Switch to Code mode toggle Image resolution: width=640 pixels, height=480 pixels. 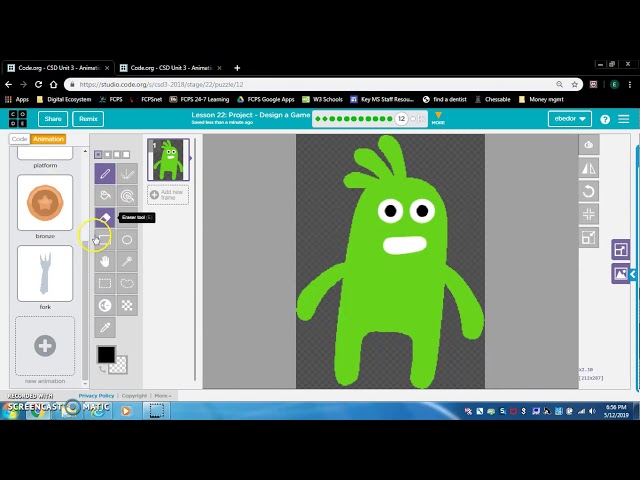(x=20, y=139)
